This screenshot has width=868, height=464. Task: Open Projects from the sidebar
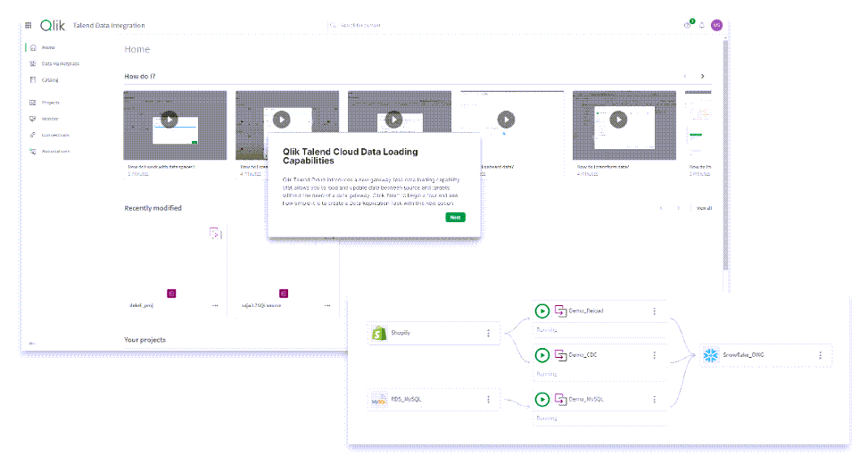click(51, 103)
